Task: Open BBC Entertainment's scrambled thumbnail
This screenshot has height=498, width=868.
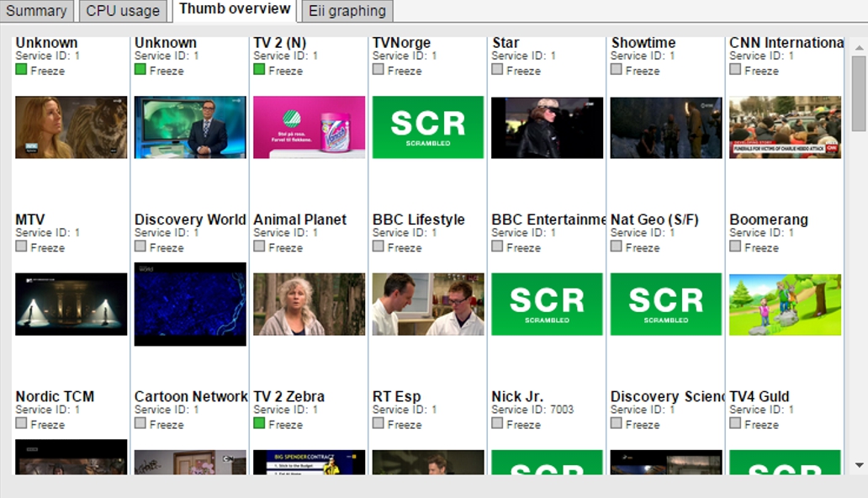Action: tap(547, 305)
